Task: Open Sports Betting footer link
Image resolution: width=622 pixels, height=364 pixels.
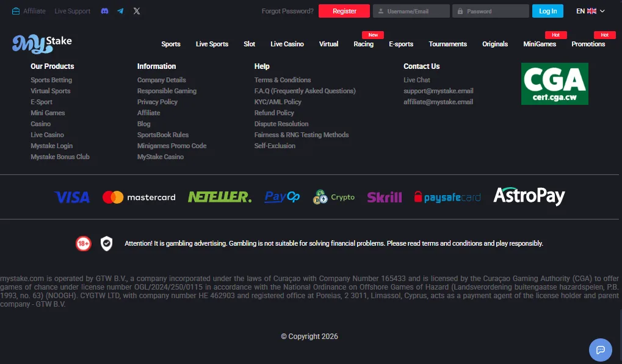Action: point(51,80)
